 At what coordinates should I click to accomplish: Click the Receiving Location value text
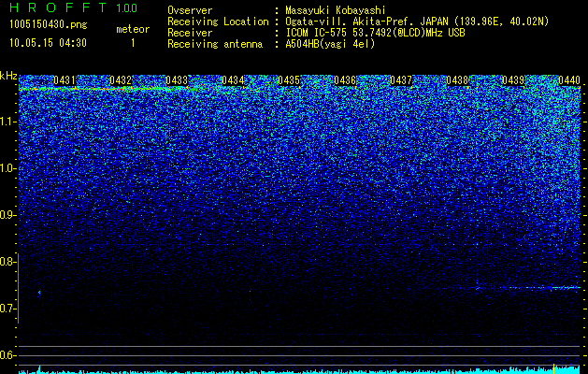(x=417, y=22)
